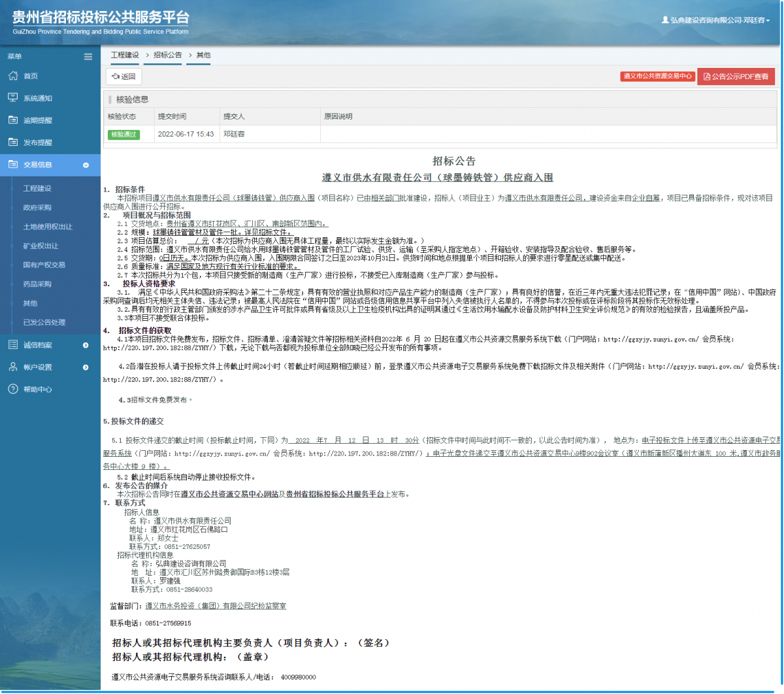Open the 遵义市公共资源交易中心 red button
784x694 pixels.
[x=657, y=76]
